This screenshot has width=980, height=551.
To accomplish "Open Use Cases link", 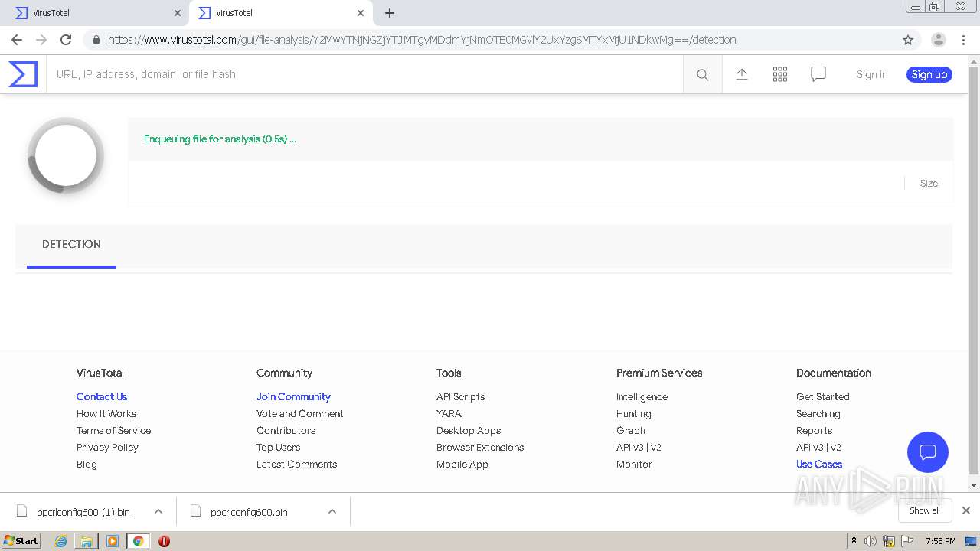I will point(818,464).
